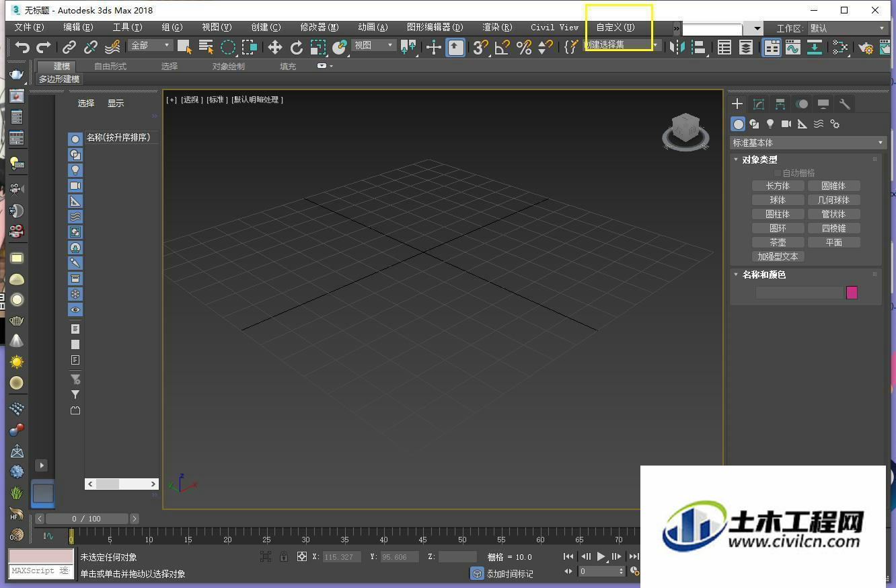The width and height of the screenshot is (896, 588).
Task: Open the 工作区 默认 workspace dropdown
Action: (x=848, y=28)
